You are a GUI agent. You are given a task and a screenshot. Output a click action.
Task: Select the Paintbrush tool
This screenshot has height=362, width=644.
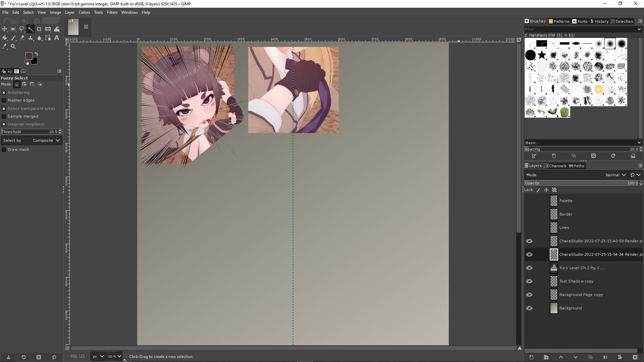(13, 38)
